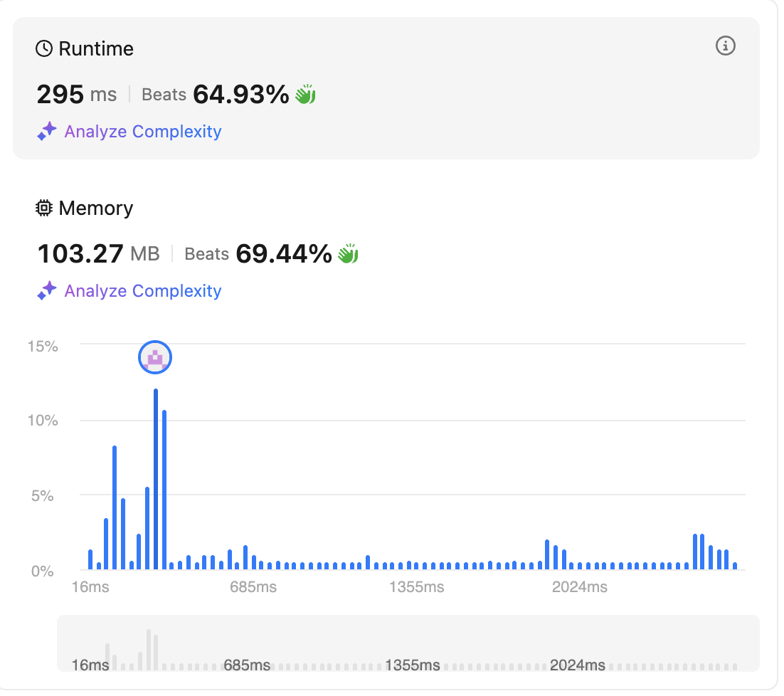Click the mini-map range selector below the chart
784x696 pixels.
coord(408,644)
